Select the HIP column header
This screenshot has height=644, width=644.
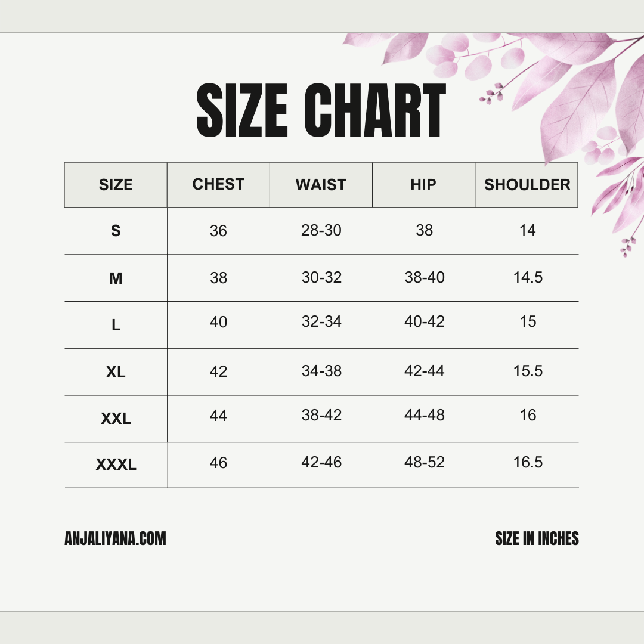[423, 185]
